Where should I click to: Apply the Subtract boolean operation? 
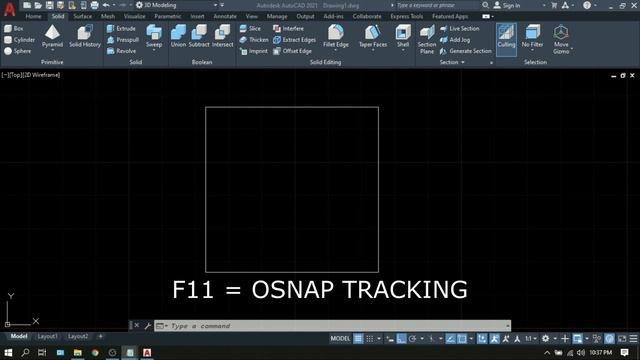click(199, 36)
